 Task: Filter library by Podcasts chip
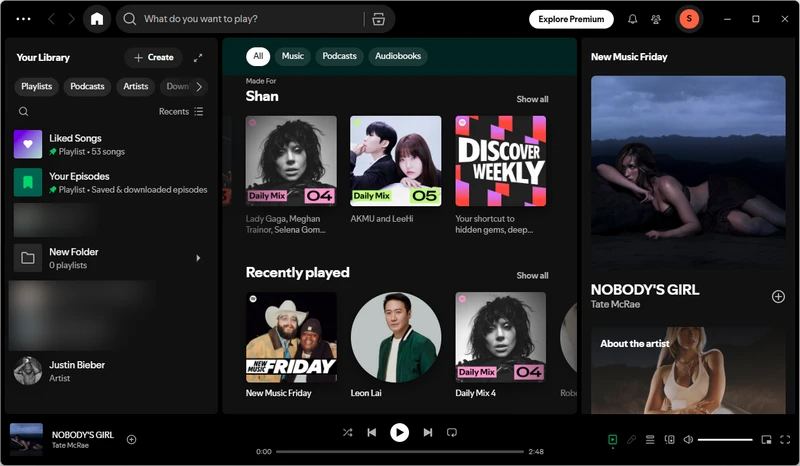point(87,86)
